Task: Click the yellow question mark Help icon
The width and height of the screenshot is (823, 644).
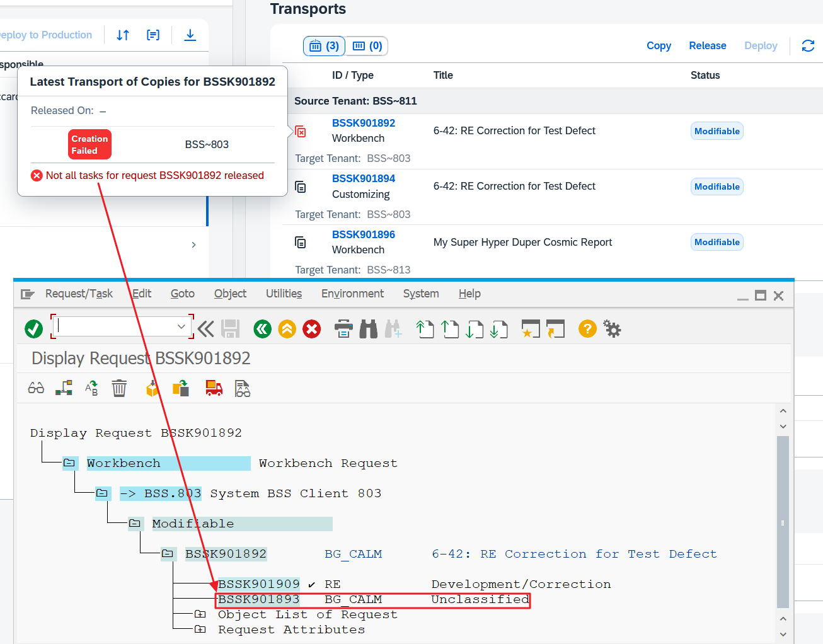Action: [x=587, y=329]
